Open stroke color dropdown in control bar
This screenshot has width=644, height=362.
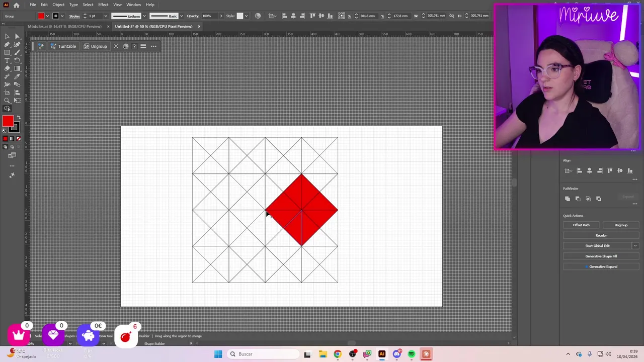pos(62,16)
